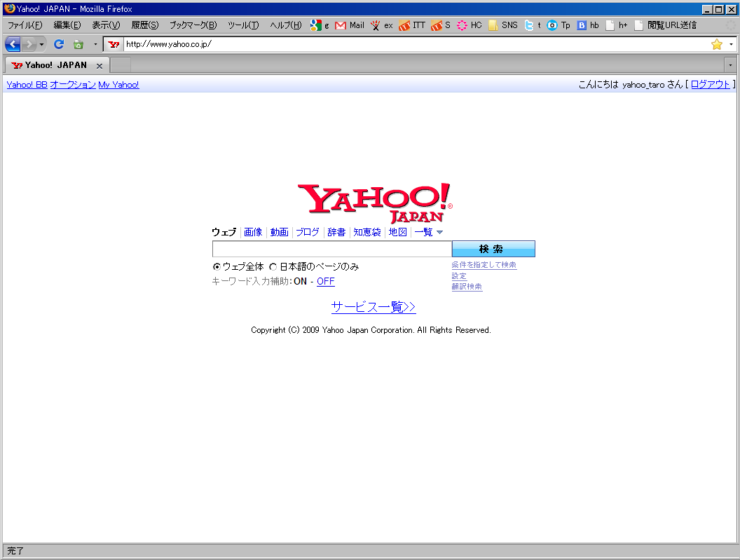This screenshot has height=560, width=740.
Task: Select the 辞書 search category
Action: pos(336,232)
